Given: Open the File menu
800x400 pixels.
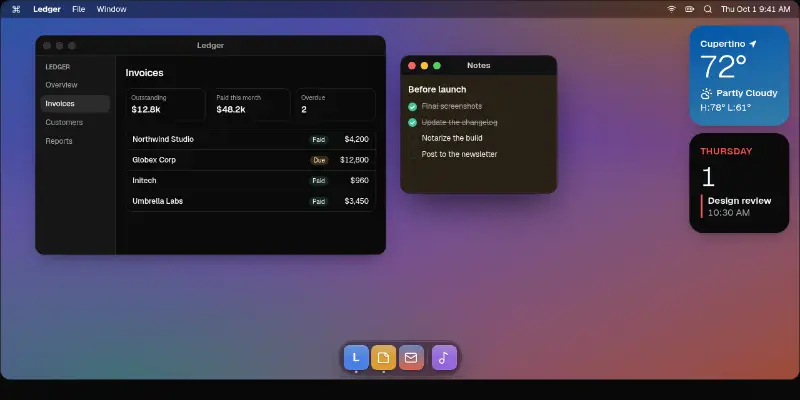Looking at the screenshot, I should pos(79,9).
